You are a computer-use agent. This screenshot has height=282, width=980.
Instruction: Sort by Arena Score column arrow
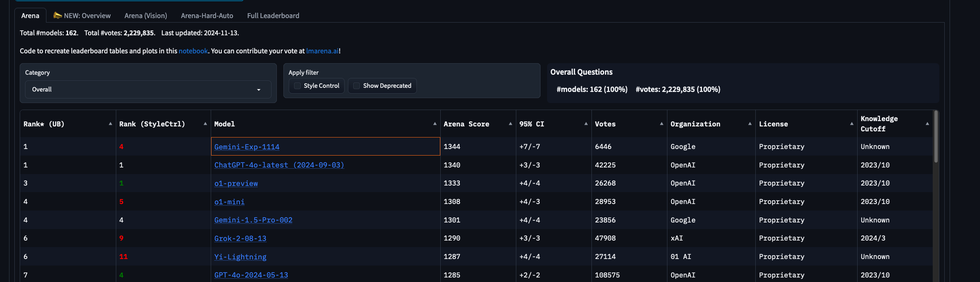tap(510, 124)
